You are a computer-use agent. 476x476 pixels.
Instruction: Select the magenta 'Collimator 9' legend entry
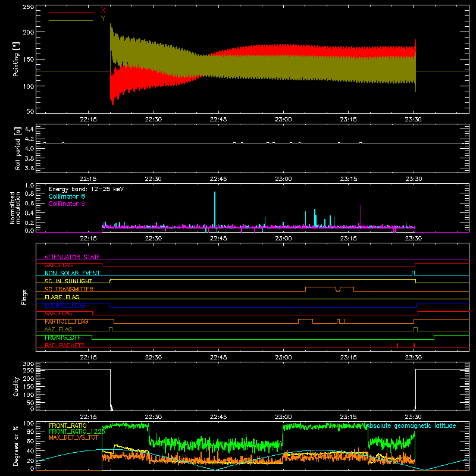click(67, 203)
